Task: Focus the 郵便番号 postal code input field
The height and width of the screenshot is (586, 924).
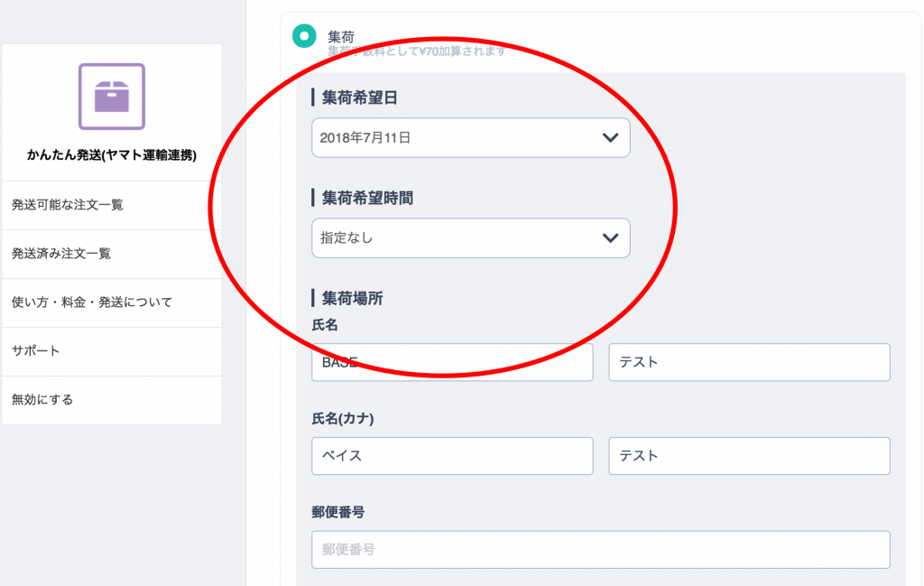Action: (600, 550)
